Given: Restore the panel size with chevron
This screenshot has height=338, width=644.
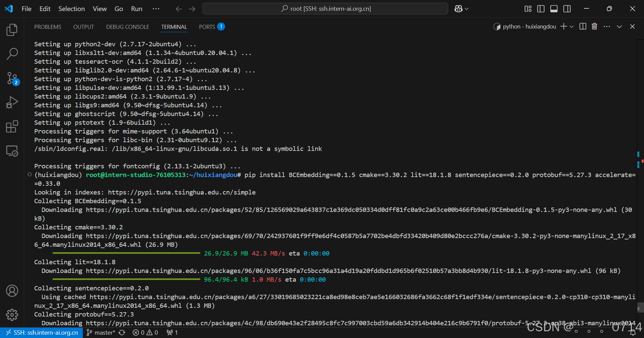Looking at the screenshot, I should click(x=619, y=26).
